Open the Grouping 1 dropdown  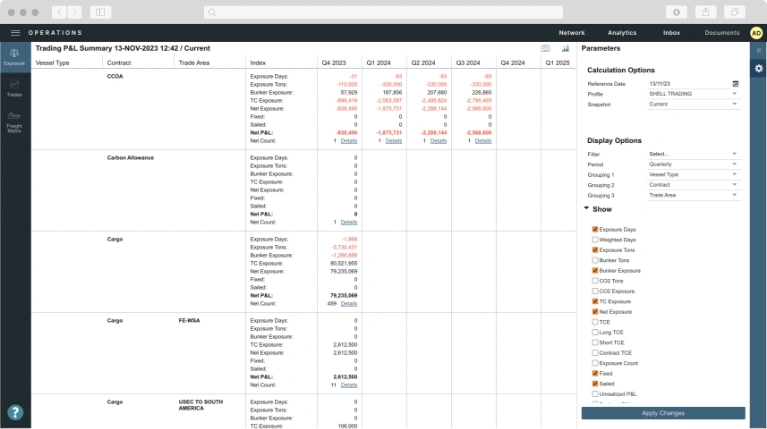(693, 174)
